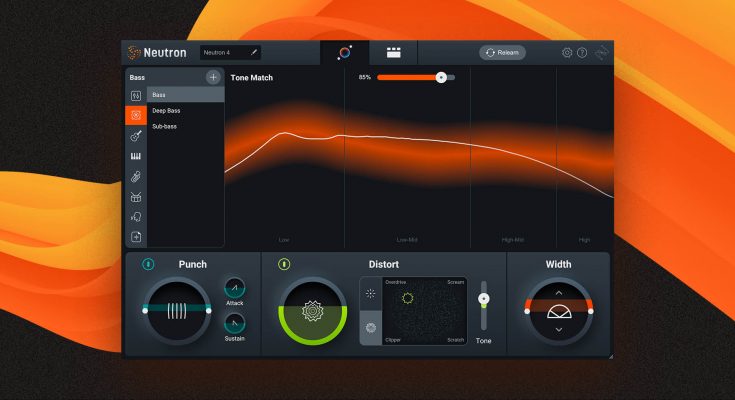
Task: Select the drums instrument category icon
Action: (x=136, y=197)
